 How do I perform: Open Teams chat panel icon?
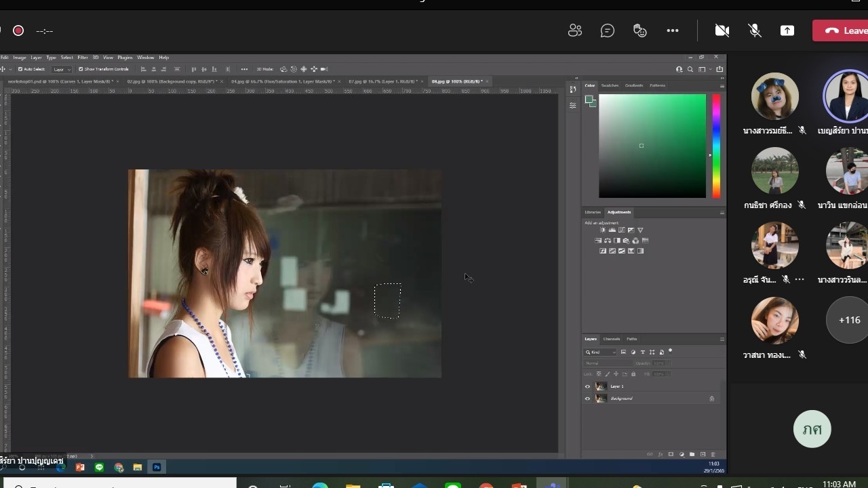point(608,30)
